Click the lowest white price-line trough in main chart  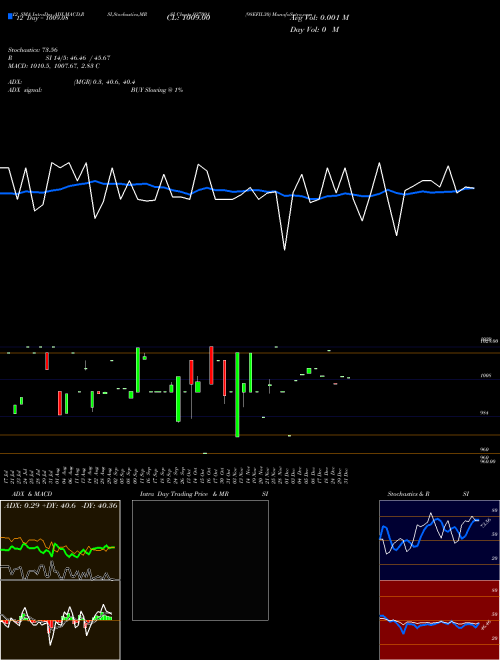tap(285, 250)
